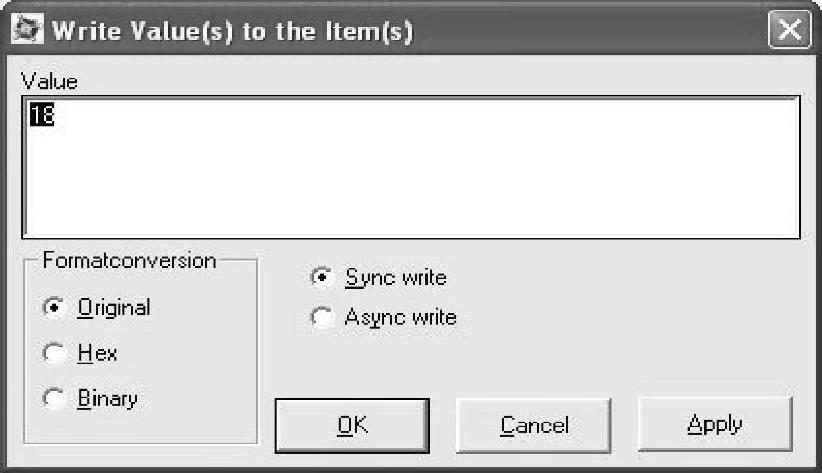
Task: Choose the Hex format radio button
Action: (54, 353)
